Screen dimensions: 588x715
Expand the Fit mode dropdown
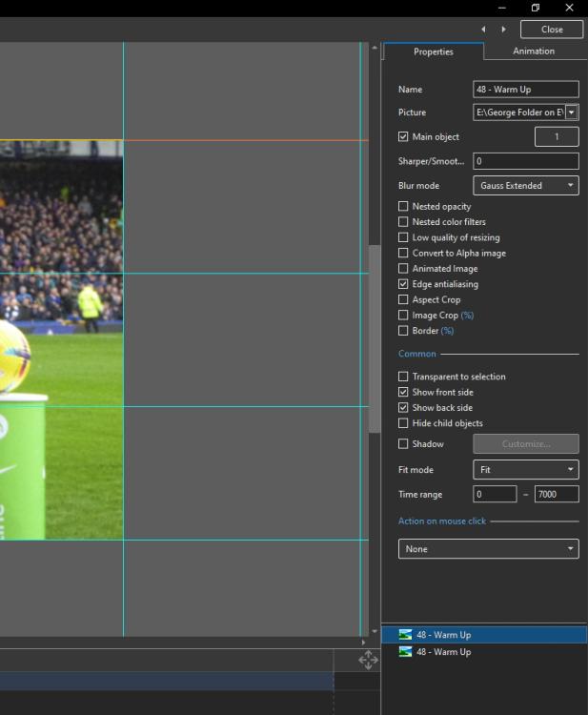click(x=525, y=470)
